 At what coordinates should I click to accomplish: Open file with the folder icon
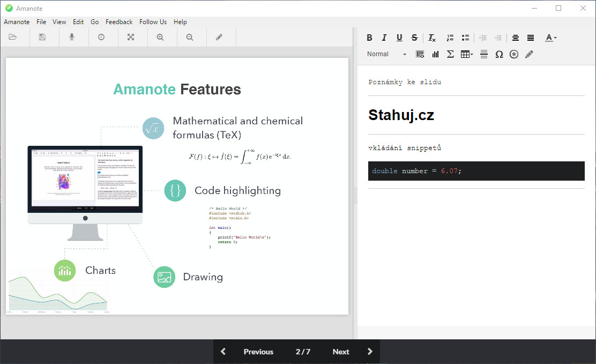click(12, 37)
